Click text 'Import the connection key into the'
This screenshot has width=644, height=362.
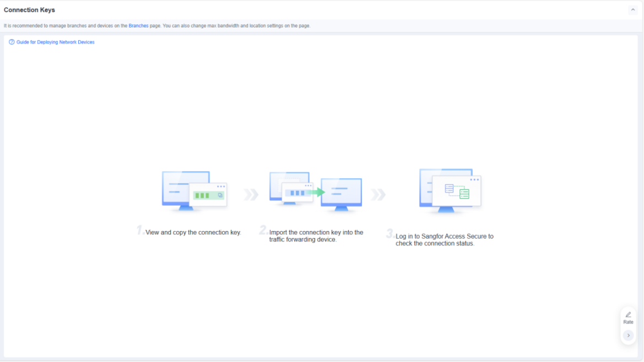click(316, 233)
